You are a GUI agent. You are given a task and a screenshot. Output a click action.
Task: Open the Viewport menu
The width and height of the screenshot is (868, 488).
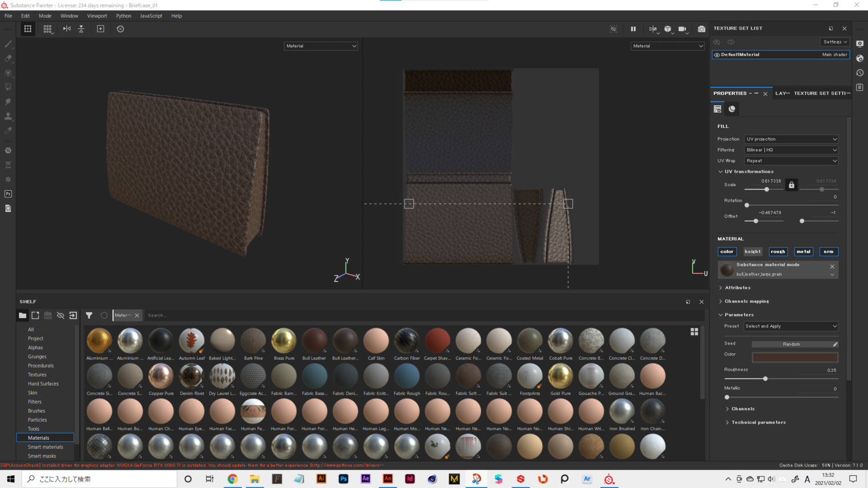[x=97, y=16]
